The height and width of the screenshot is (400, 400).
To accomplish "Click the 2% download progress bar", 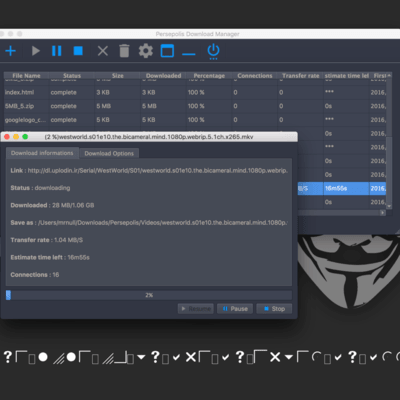I will 149,295.
